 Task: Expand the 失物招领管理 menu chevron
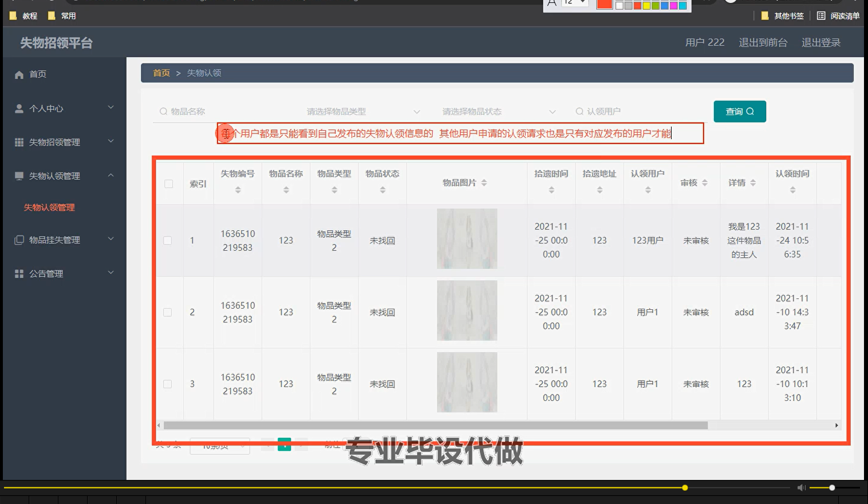click(111, 141)
